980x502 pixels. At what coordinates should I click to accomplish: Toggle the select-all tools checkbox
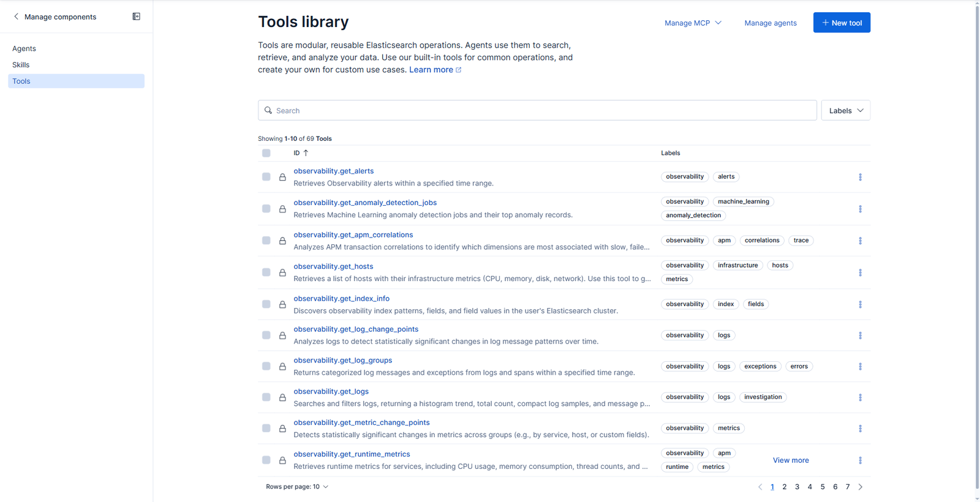pyautogui.click(x=266, y=153)
